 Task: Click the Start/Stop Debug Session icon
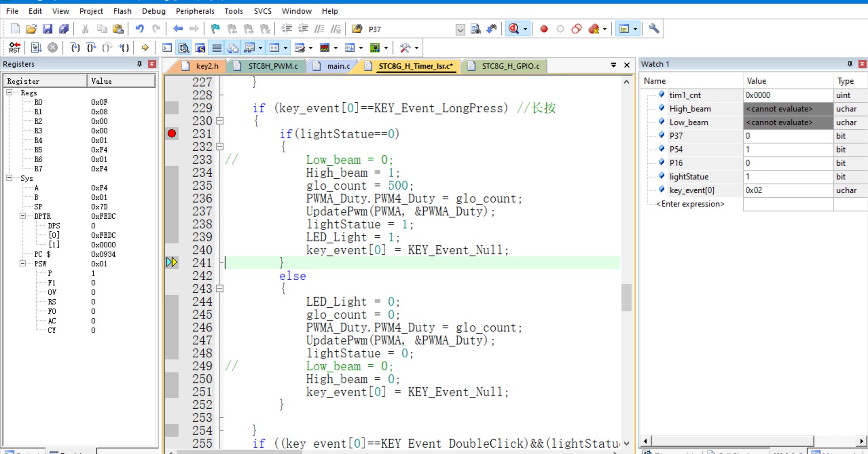click(x=514, y=29)
